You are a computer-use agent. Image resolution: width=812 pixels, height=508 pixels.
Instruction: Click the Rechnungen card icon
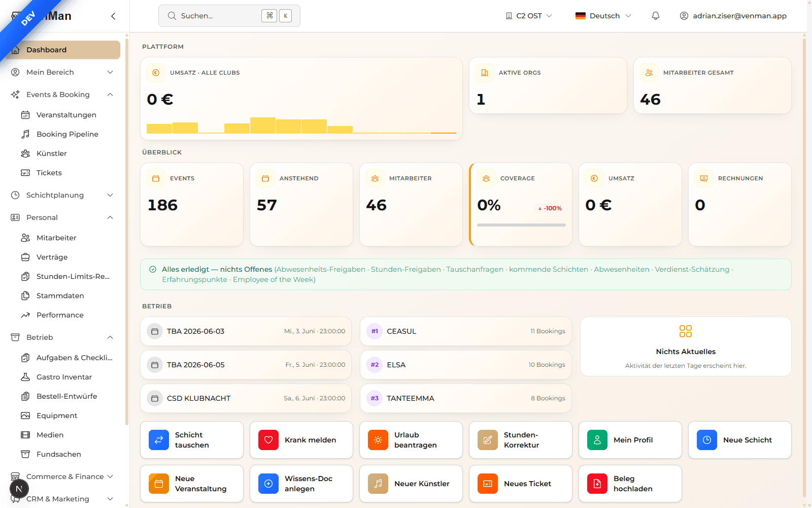click(704, 178)
